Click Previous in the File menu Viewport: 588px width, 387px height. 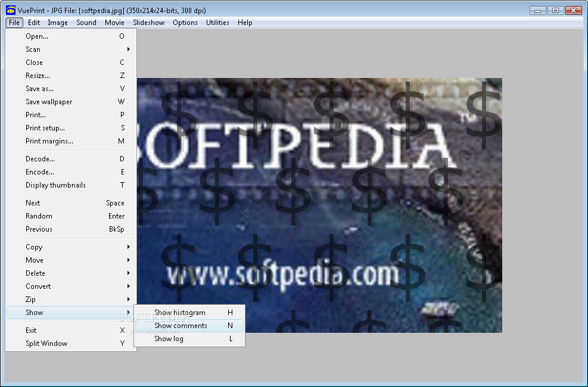click(71, 229)
